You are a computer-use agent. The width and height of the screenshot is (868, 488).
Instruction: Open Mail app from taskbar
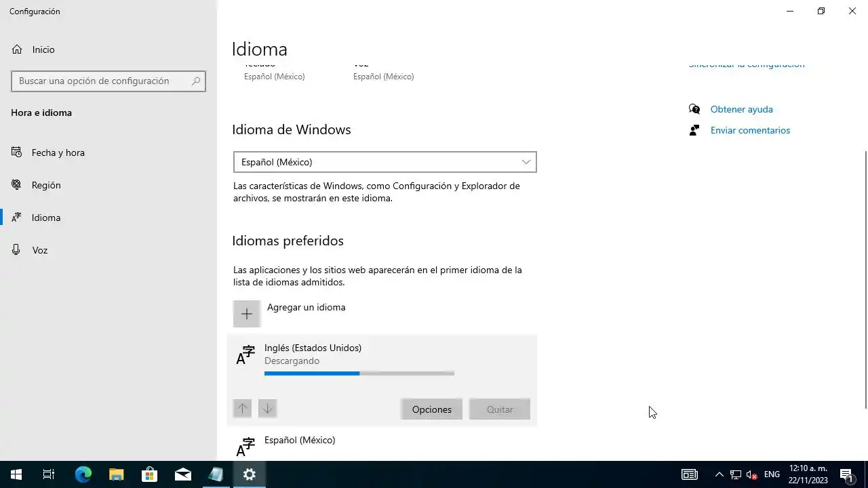[x=183, y=474]
